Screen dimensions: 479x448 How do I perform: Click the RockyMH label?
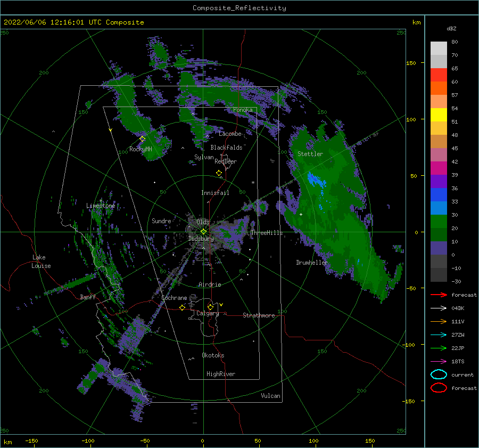[141, 149]
